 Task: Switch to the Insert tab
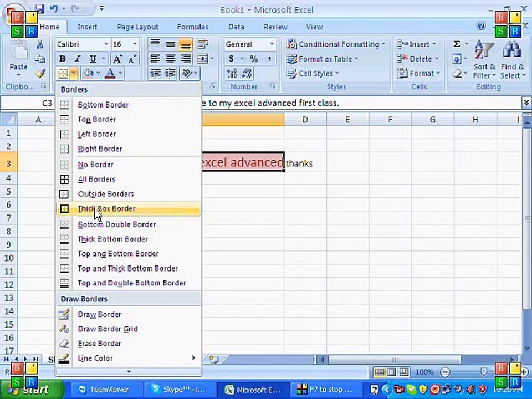pyautogui.click(x=87, y=27)
